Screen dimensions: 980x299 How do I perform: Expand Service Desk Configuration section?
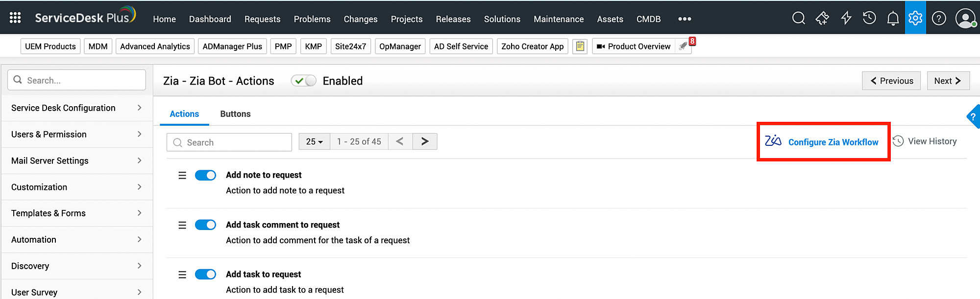point(77,108)
